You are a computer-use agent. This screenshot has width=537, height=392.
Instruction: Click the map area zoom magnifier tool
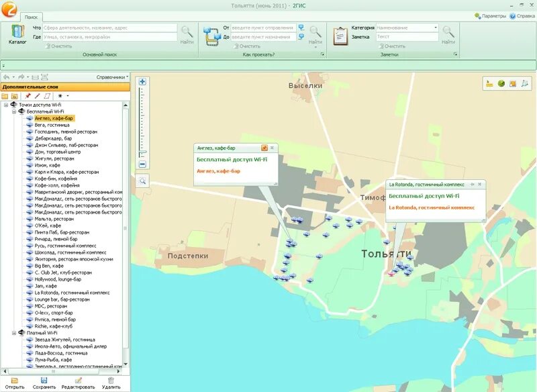(142, 181)
